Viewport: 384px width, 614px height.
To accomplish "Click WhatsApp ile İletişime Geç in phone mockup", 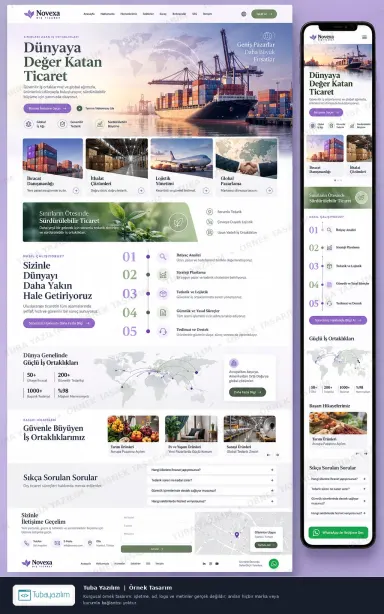I will (x=338, y=533).
